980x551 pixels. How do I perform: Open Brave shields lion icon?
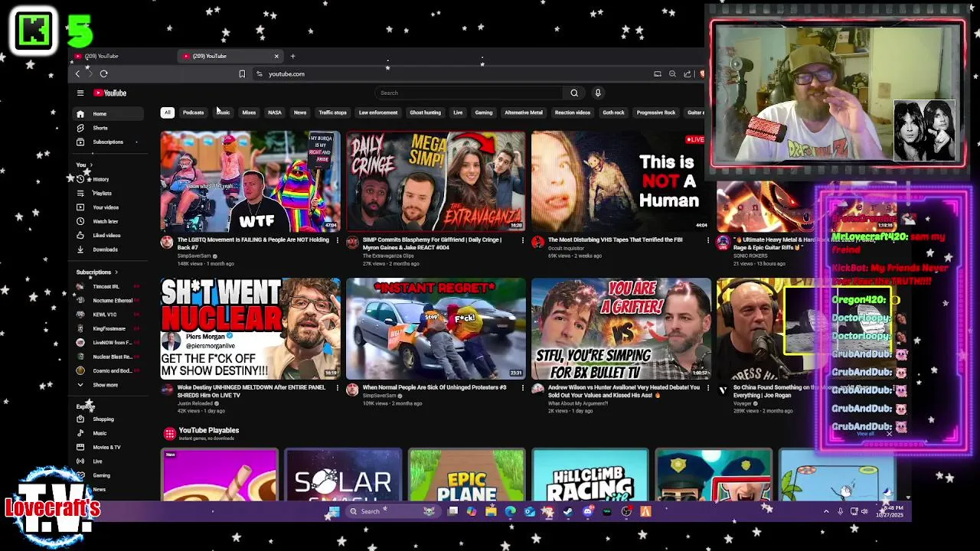(x=701, y=73)
